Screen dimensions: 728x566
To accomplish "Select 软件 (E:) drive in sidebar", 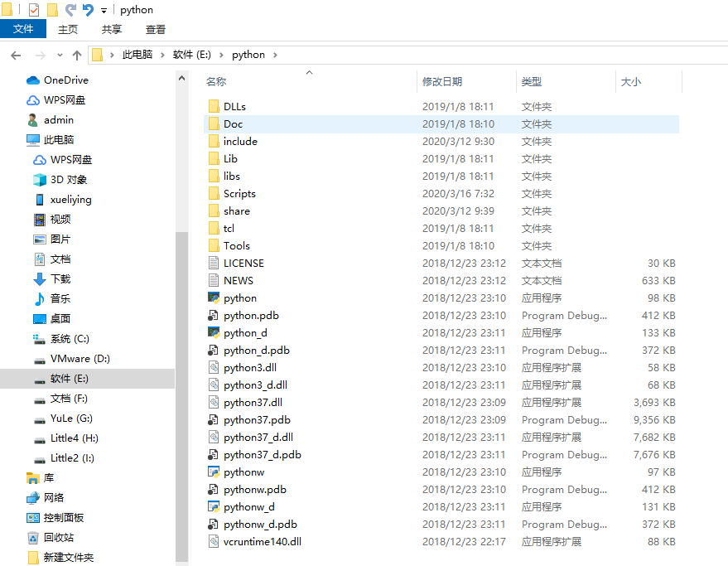I will pos(87,379).
